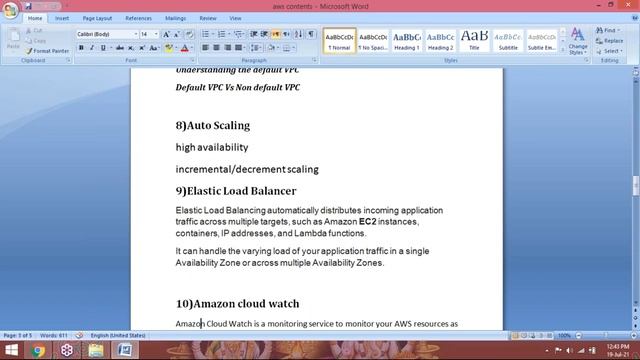The width and height of the screenshot is (640, 360).
Task: Click the line spacing icon
Action: tap(256, 48)
